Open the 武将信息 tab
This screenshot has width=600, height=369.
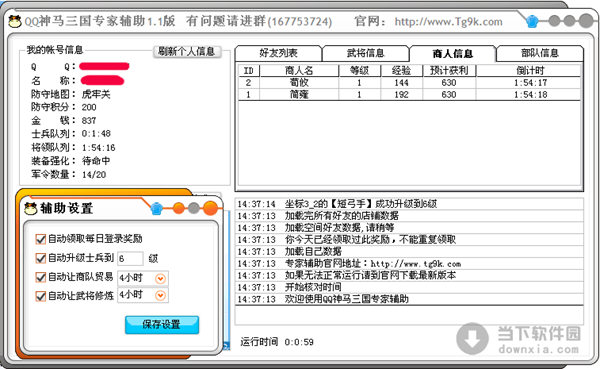[x=365, y=53]
